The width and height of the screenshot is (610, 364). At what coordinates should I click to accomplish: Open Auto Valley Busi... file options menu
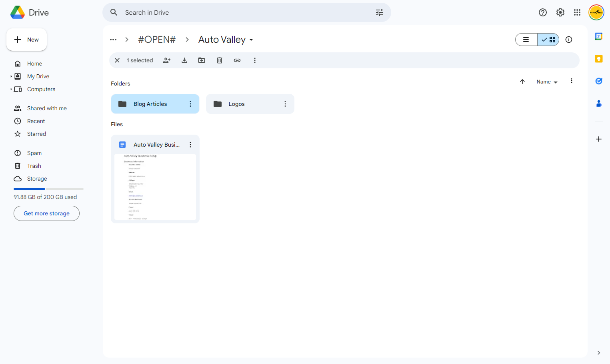[190, 145]
